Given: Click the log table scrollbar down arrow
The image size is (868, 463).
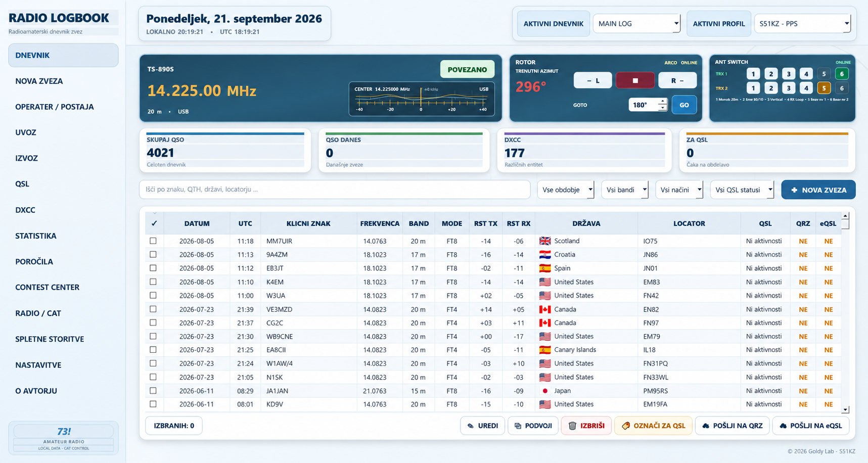Looking at the screenshot, I should tap(845, 410).
